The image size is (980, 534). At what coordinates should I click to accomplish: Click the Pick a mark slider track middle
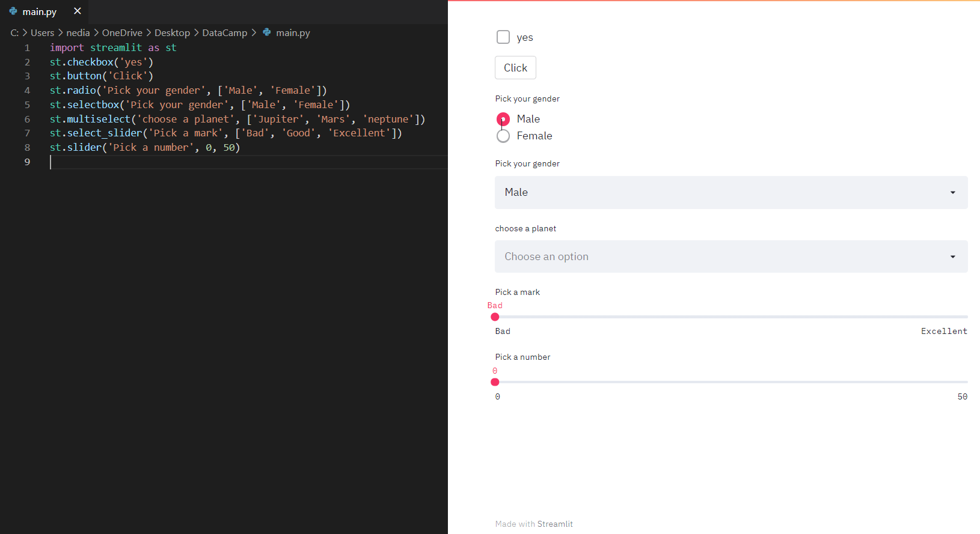pos(731,317)
